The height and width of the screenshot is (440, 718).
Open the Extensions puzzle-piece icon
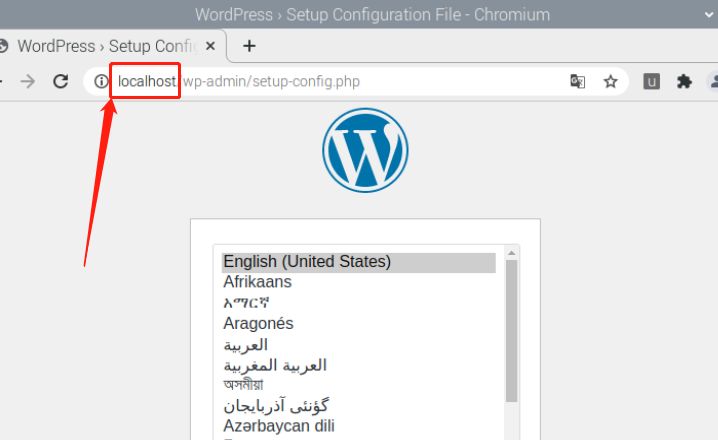[x=684, y=81]
